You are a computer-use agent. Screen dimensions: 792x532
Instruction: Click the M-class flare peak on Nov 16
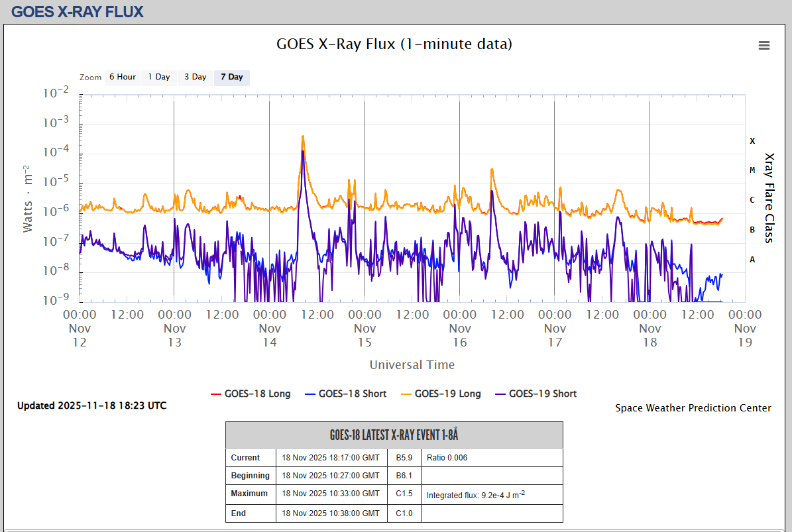coord(492,170)
